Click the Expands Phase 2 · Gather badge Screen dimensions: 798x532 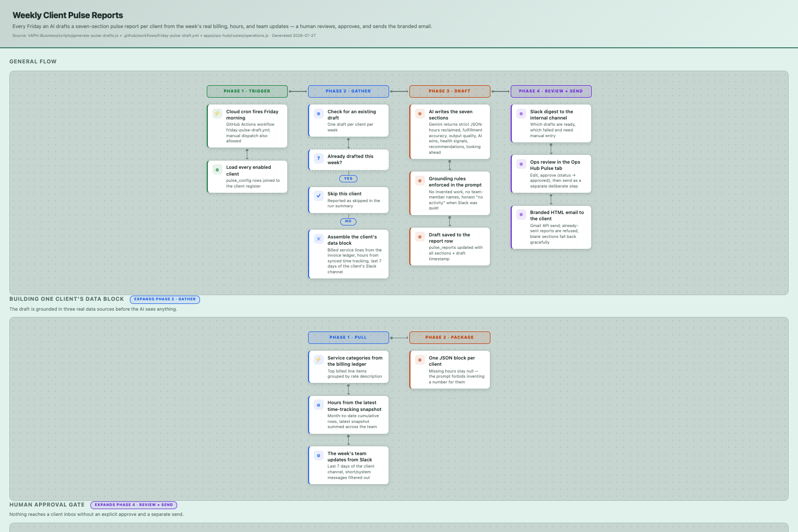click(x=165, y=299)
